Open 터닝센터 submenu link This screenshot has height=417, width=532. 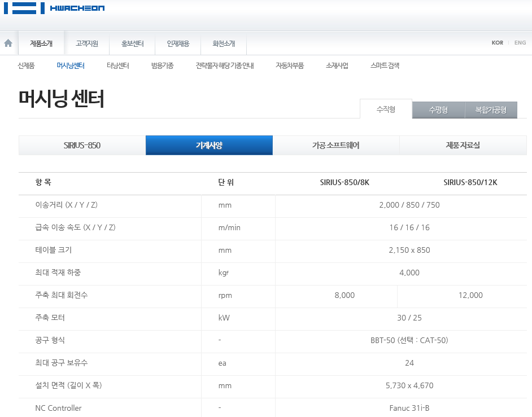click(117, 65)
